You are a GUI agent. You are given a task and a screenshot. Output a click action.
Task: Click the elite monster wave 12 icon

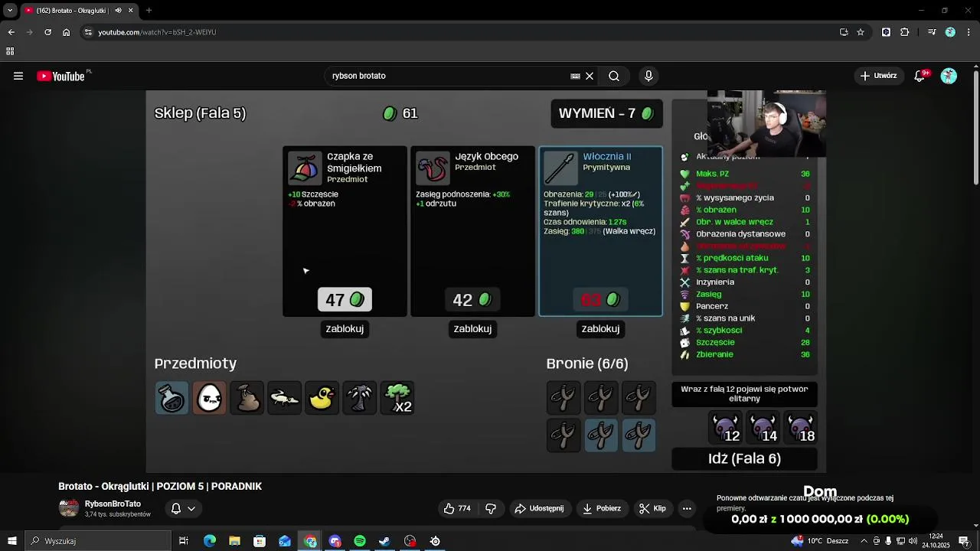(x=725, y=429)
